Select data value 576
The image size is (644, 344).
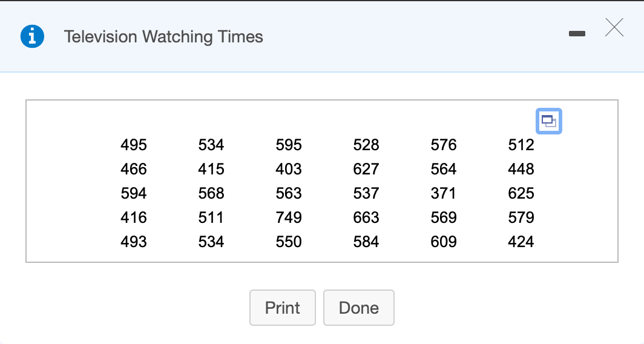(x=444, y=145)
